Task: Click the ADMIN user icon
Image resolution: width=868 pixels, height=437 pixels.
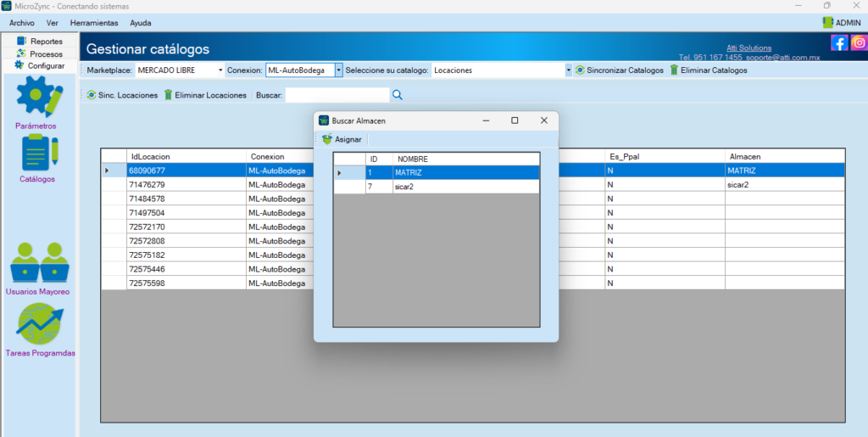Action: point(827,23)
